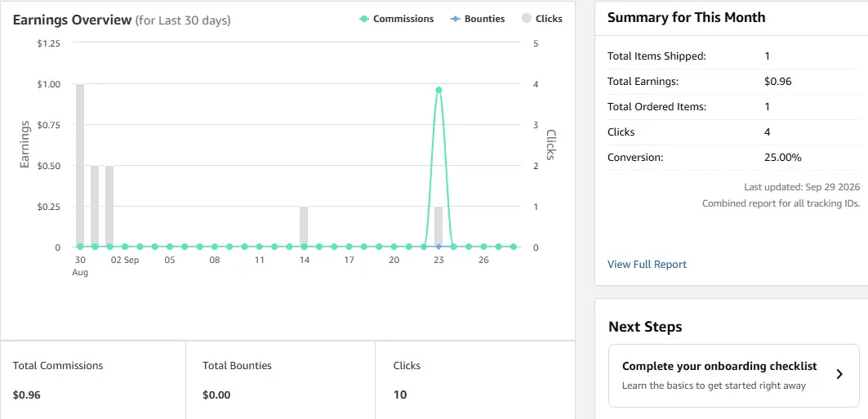Click the blue bounties marker on the 23rd
Viewport: 868px width, 419px height.
(438, 247)
